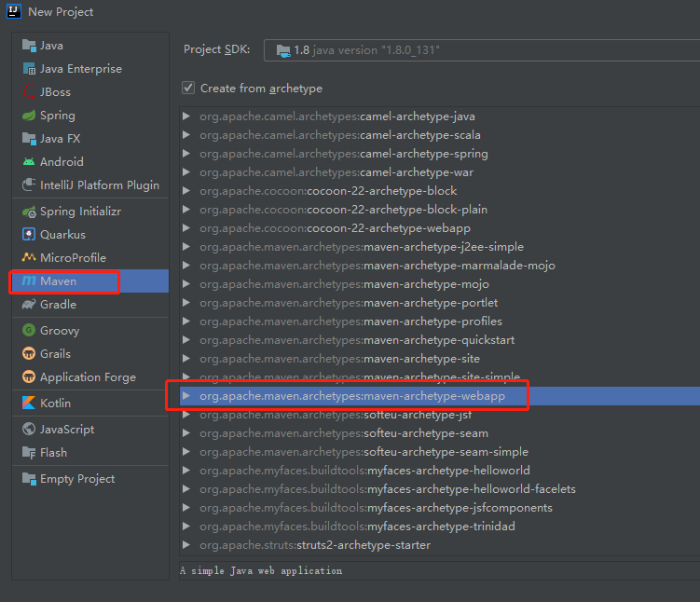Select camel-archetype-war archetype

440,172
